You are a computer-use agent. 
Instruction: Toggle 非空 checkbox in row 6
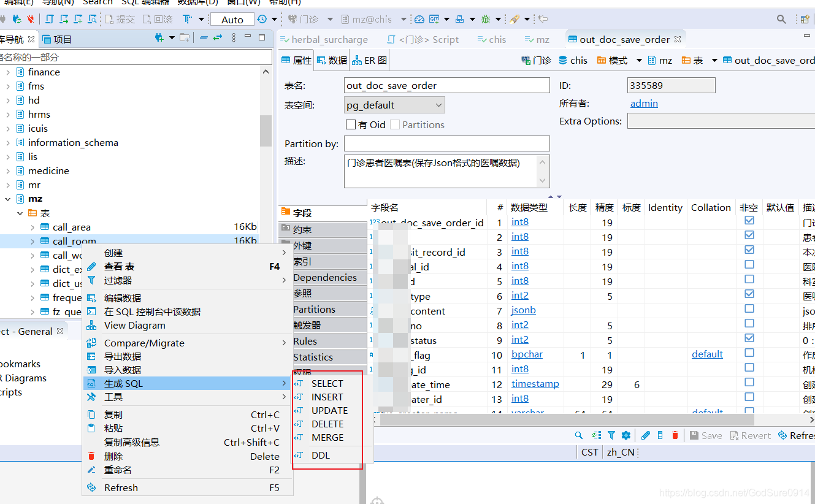749,294
